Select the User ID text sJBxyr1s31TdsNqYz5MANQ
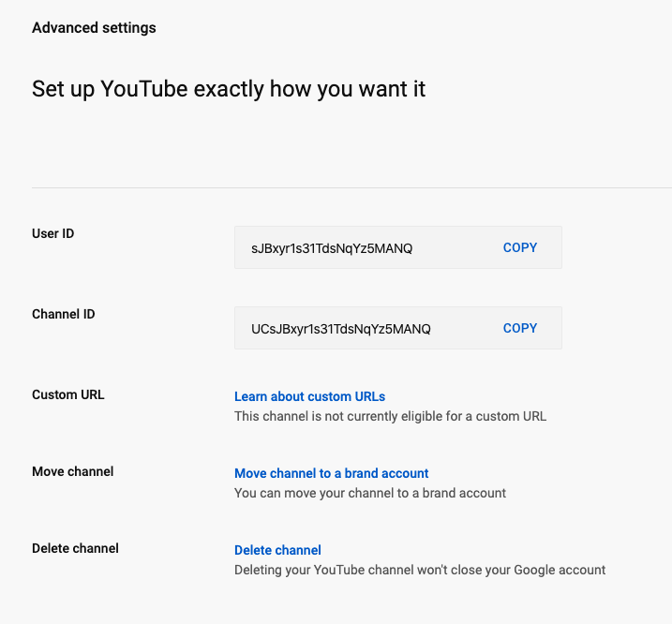 [332, 248]
